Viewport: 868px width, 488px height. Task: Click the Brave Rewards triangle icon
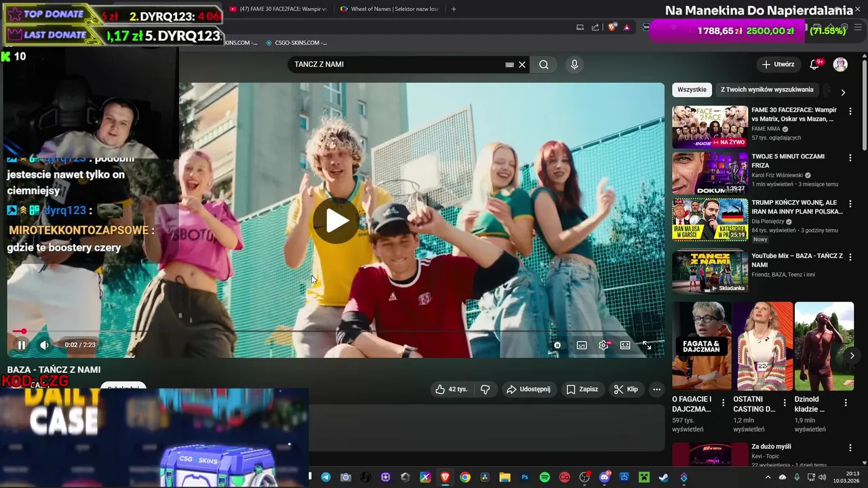coord(627,27)
